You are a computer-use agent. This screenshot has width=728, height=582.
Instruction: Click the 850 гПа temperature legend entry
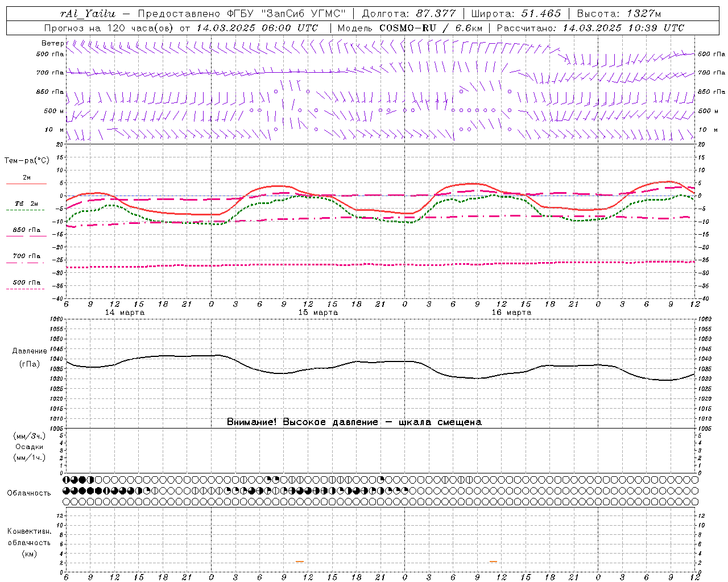pyautogui.click(x=27, y=230)
